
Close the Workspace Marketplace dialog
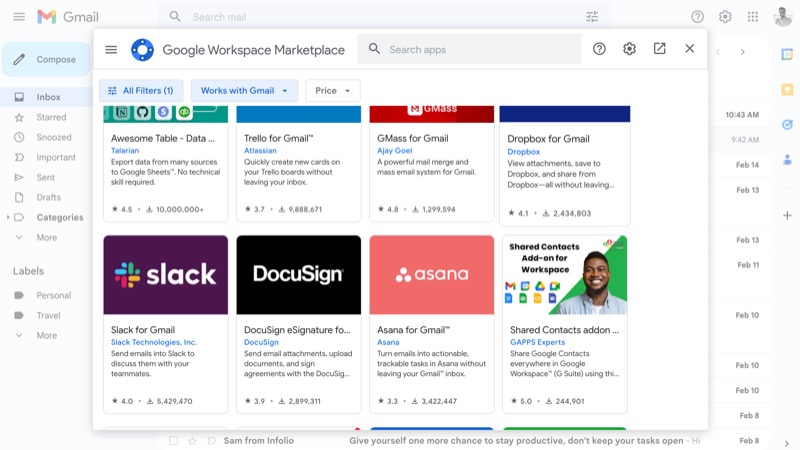click(689, 49)
